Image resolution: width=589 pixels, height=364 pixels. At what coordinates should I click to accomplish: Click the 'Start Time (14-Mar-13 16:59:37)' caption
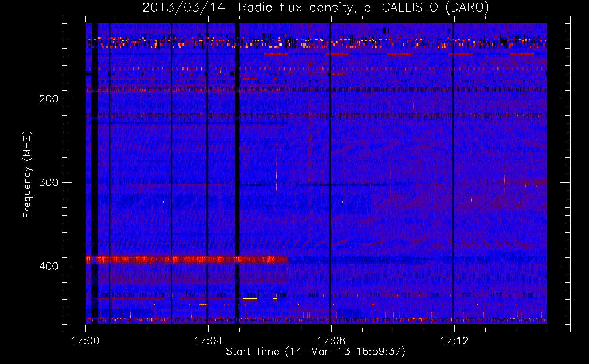(316, 352)
